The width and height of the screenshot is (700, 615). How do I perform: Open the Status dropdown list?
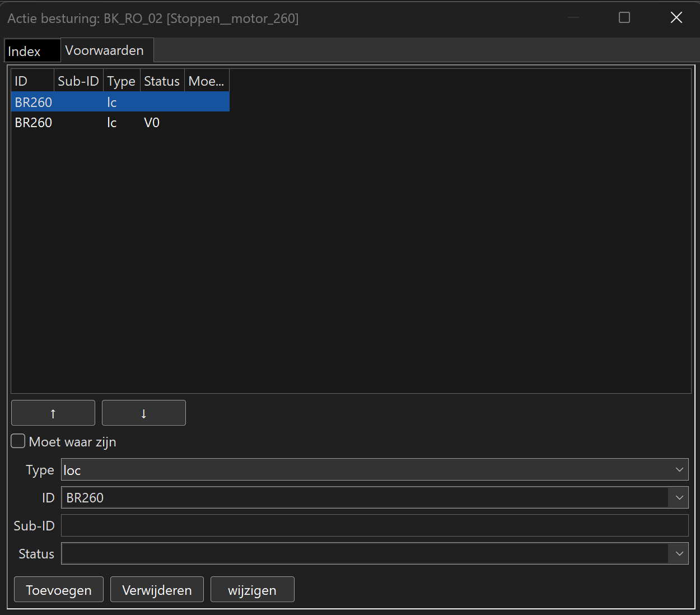pos(679,553)
